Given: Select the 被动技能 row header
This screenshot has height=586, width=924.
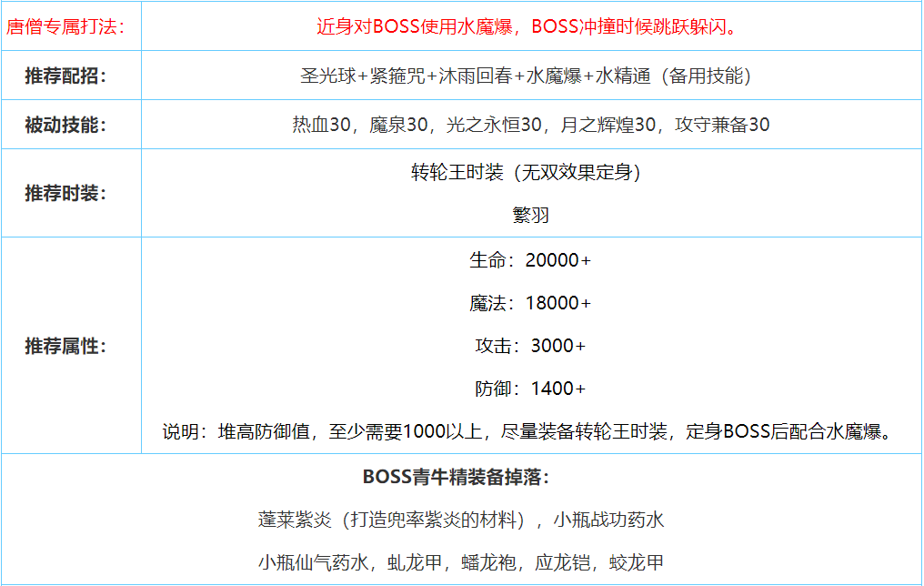Looking at the screenshot, I should [x=65, y=125].
